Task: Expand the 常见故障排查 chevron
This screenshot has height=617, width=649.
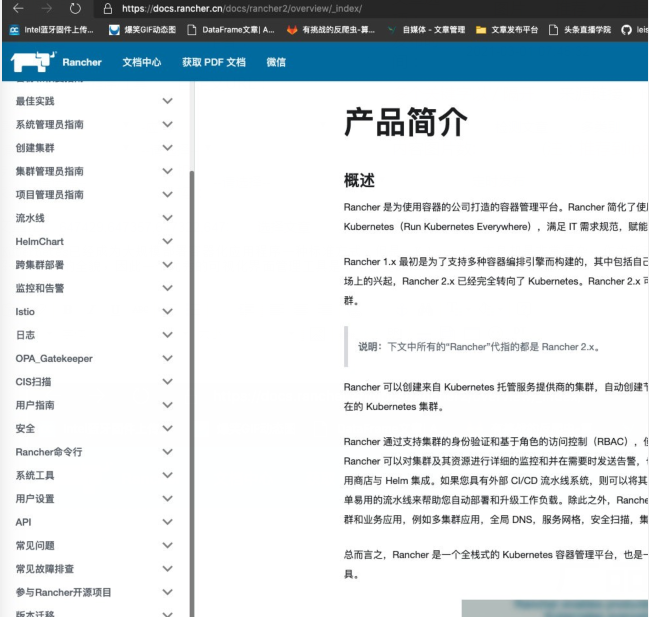Action: coord(167,568)
